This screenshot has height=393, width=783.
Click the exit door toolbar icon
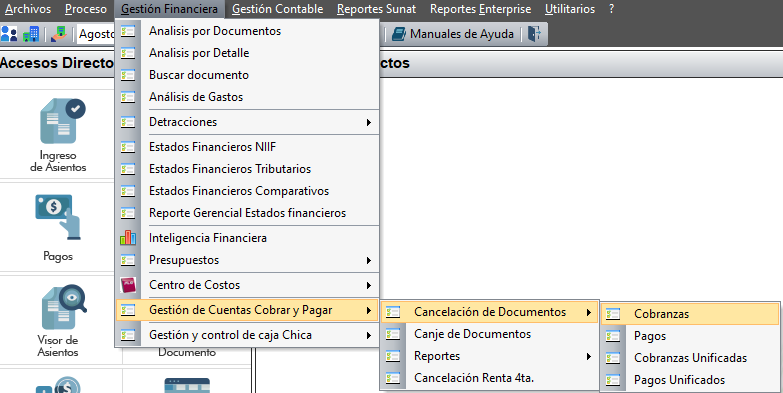point(534,34)
